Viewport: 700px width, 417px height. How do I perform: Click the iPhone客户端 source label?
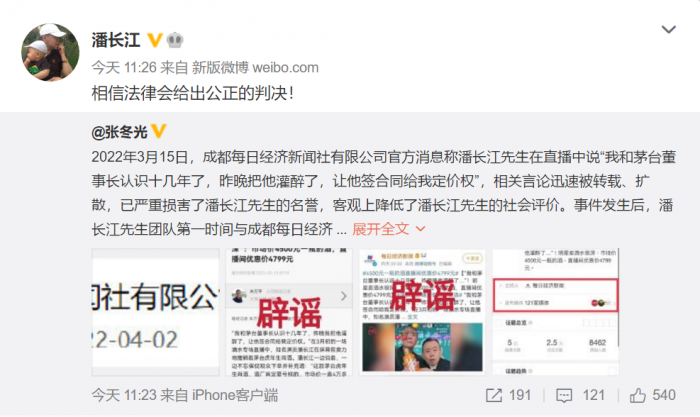click(x=235, y=395)
